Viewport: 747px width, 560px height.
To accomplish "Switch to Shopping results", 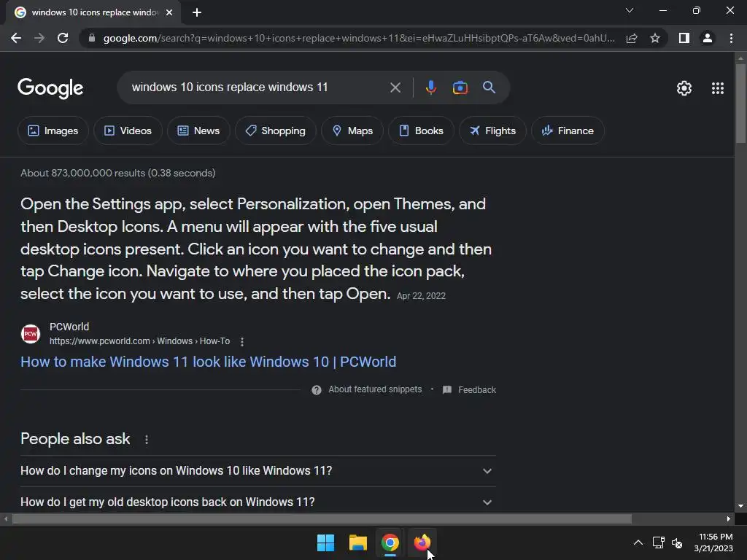I will (x=275, y=131).
